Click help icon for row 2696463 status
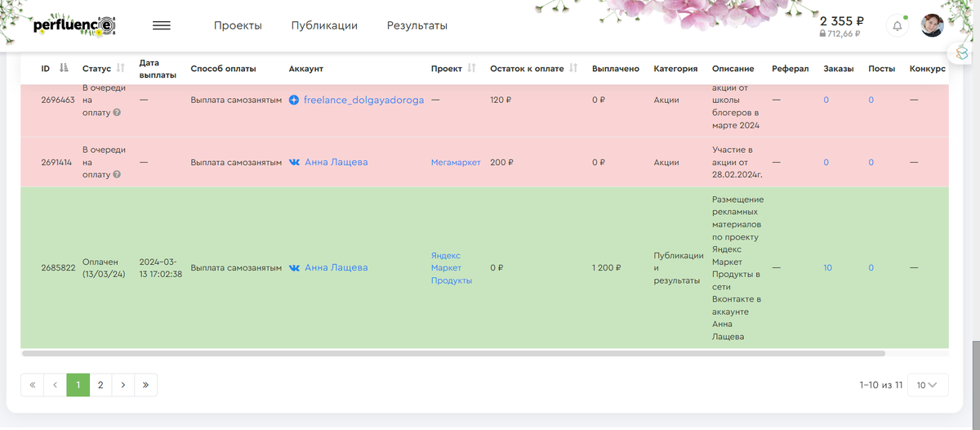This screenshot has width=980, height=430. [118, 112]
